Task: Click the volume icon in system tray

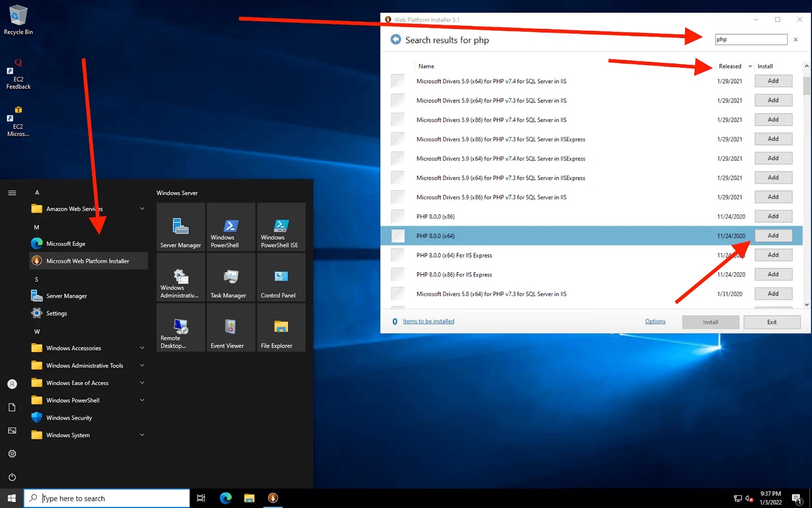Action: [x=749, y=498]
